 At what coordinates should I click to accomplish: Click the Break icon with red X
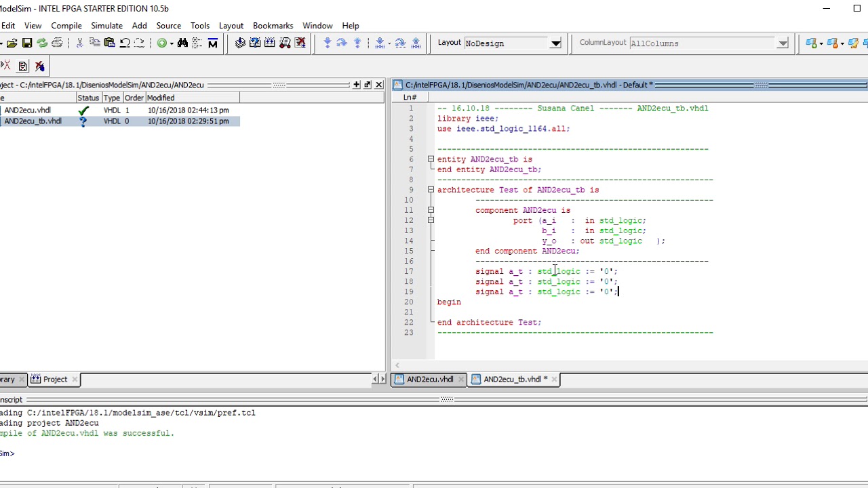(300, 43)
